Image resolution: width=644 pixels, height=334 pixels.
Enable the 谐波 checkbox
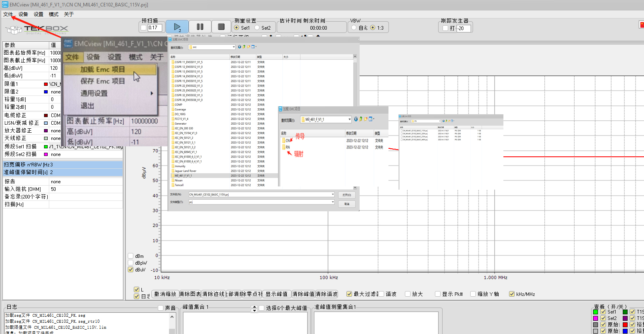click(x=381, y=294)
